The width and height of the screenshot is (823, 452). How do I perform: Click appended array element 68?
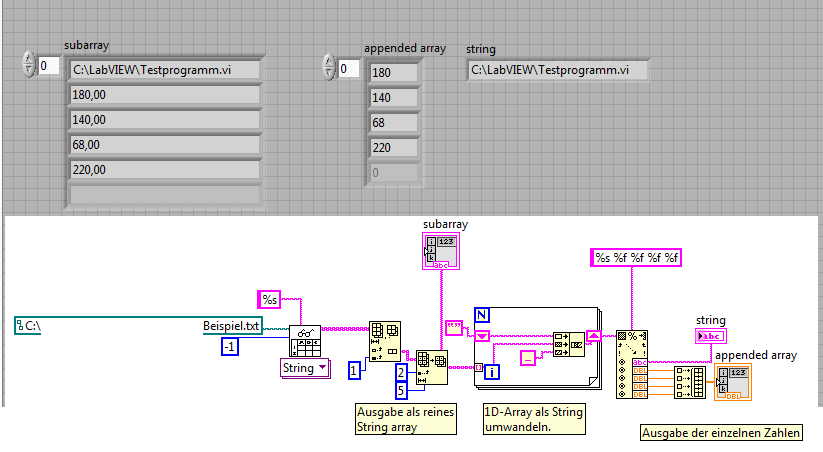click(394, 123)
